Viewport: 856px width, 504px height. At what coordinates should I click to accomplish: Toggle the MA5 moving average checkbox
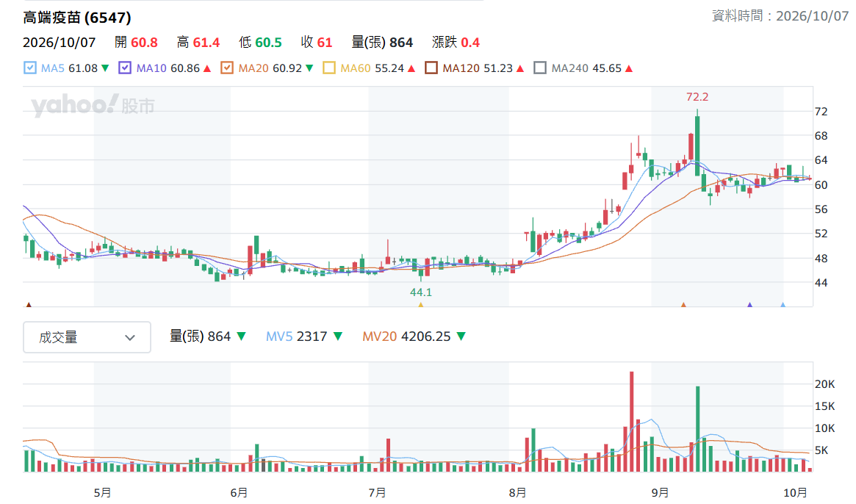30,68
